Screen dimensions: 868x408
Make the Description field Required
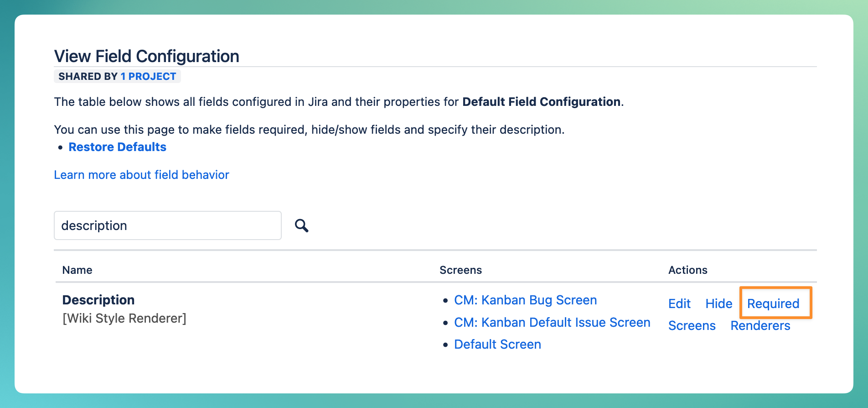point(773,303)
